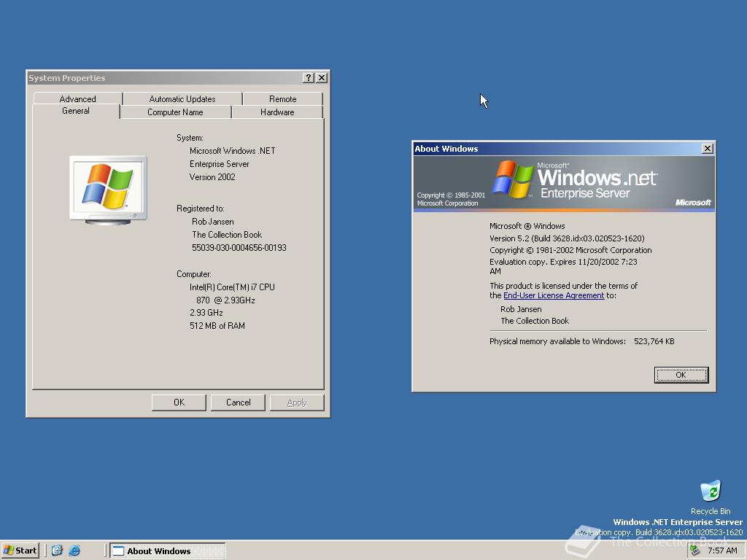
Task: Click the About Windows taskbar button
Action: (x=168, y=551)
